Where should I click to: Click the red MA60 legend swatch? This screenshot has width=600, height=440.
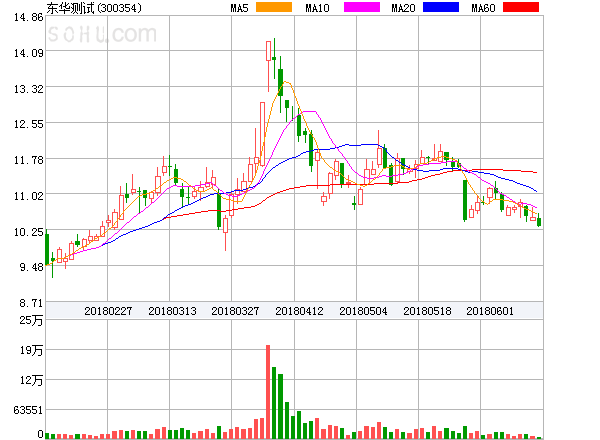pos(521,7)
